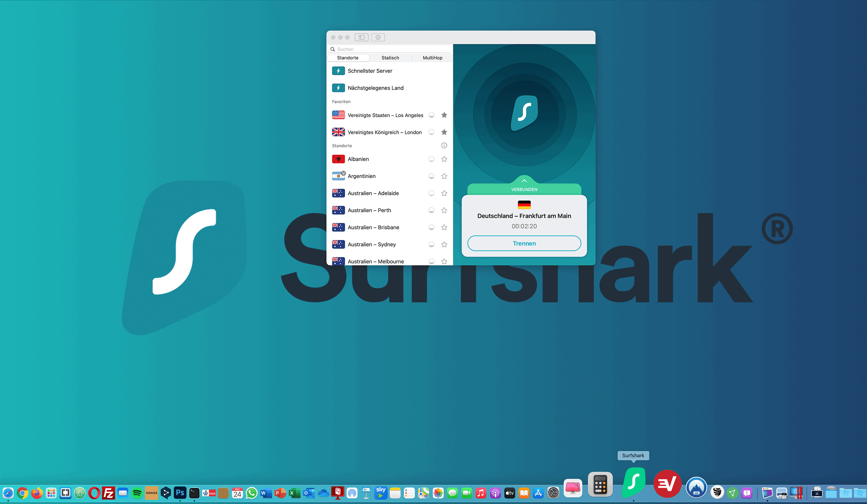Select Vereinigte Staaten – Los Angeles favorite

coord(389,115)
